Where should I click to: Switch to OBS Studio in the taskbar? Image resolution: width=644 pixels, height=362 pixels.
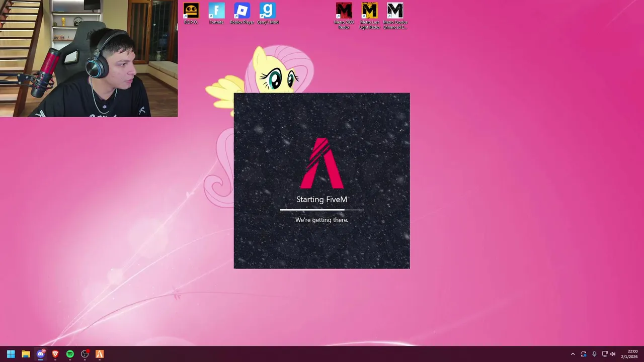coord(85,354)
